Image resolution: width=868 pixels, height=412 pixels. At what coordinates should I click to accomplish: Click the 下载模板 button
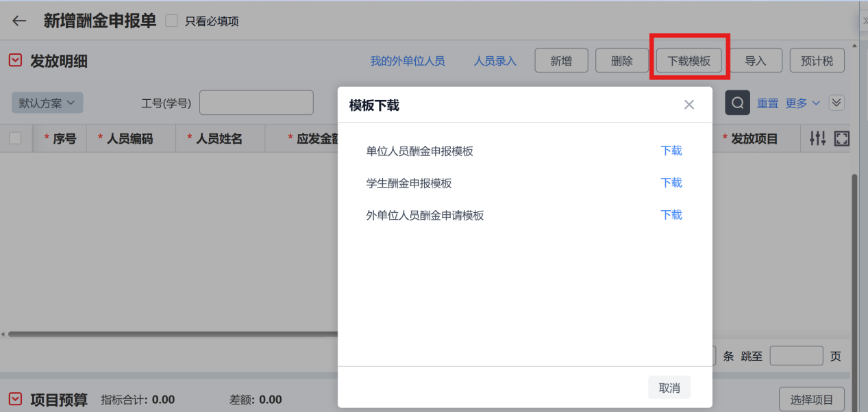tap(689, 61)
